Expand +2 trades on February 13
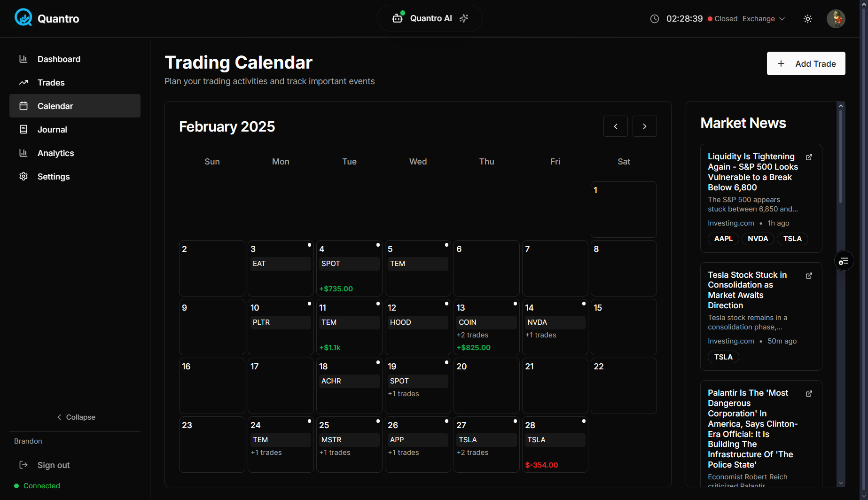Viewport: 868px width, 500px height. click(x=472, y=335)
